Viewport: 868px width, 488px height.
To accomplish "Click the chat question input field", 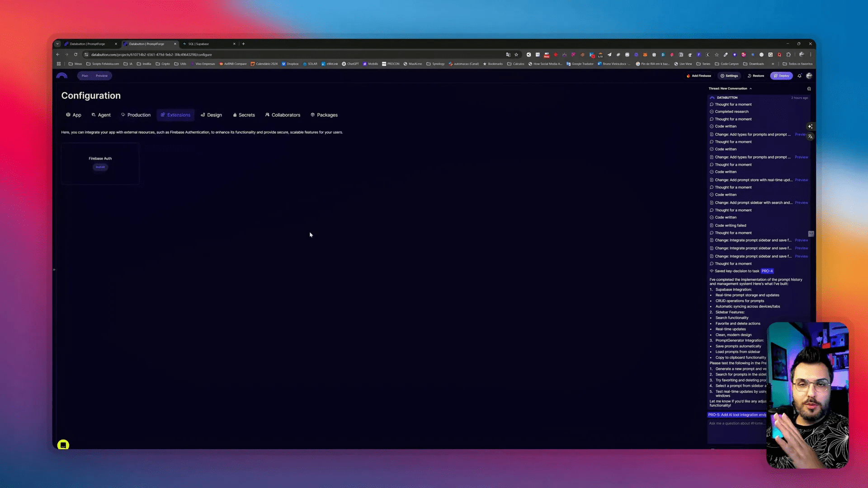I will [x=737, y=432].
